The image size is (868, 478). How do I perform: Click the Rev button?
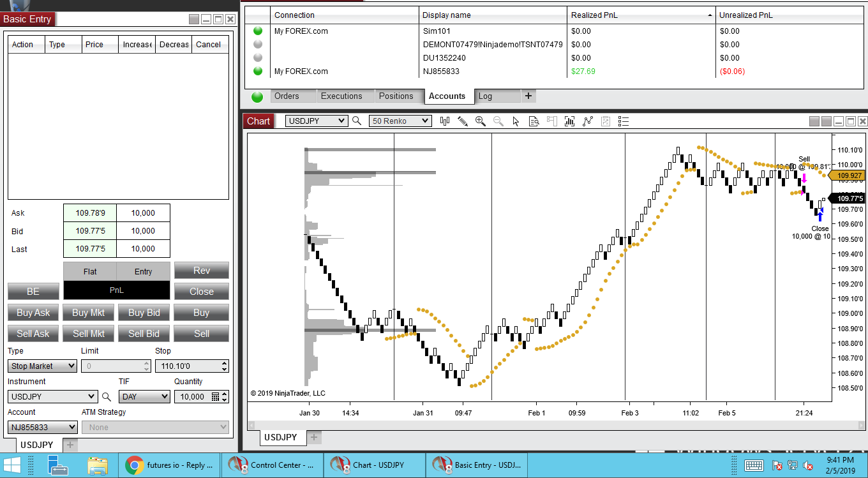202,271
